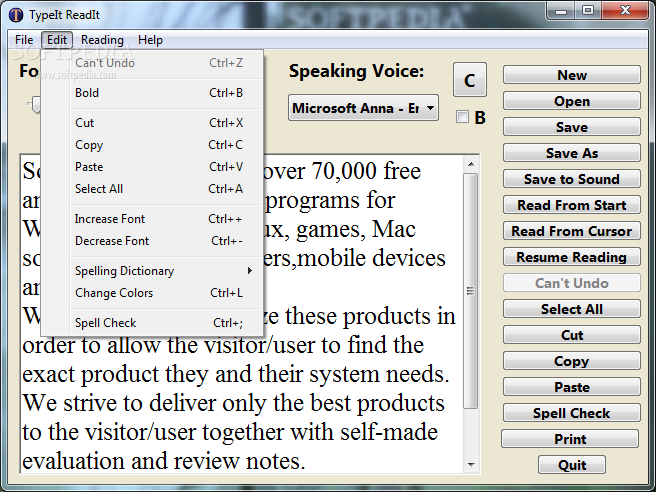
Task: Click the Print button
Action: 570,438
